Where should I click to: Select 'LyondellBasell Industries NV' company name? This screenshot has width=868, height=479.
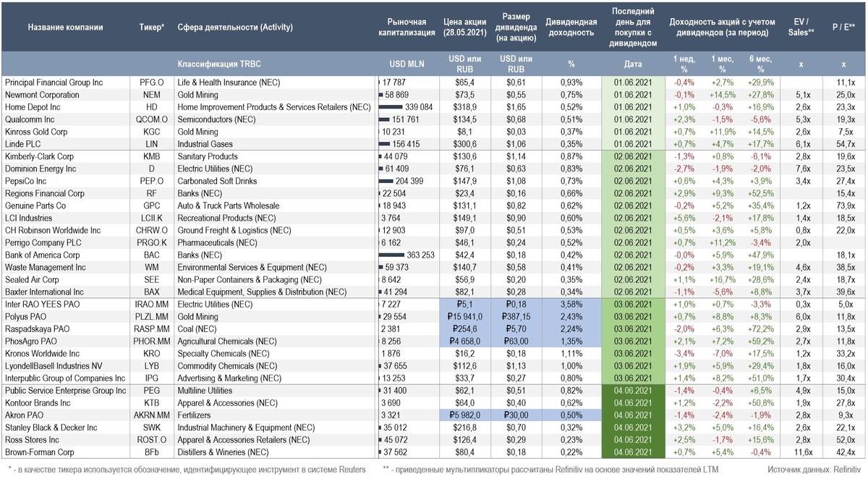click(54, 366)
